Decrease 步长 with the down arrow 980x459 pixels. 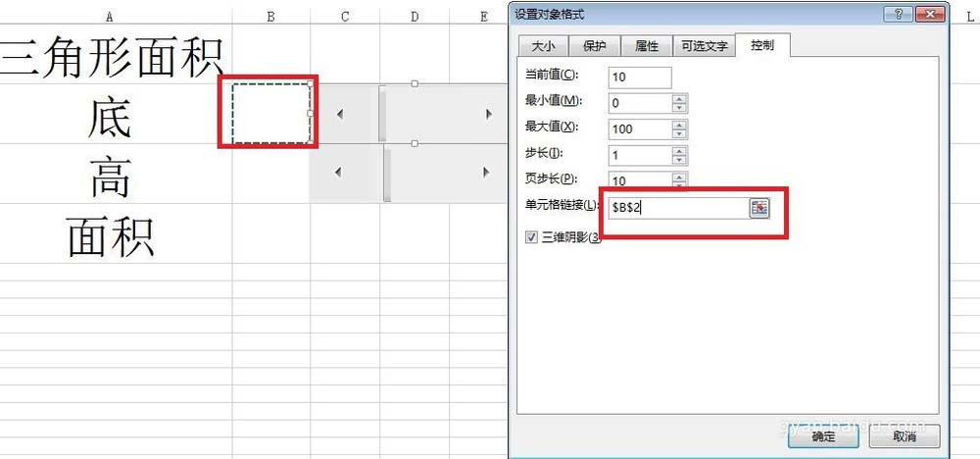coord(680,161)
